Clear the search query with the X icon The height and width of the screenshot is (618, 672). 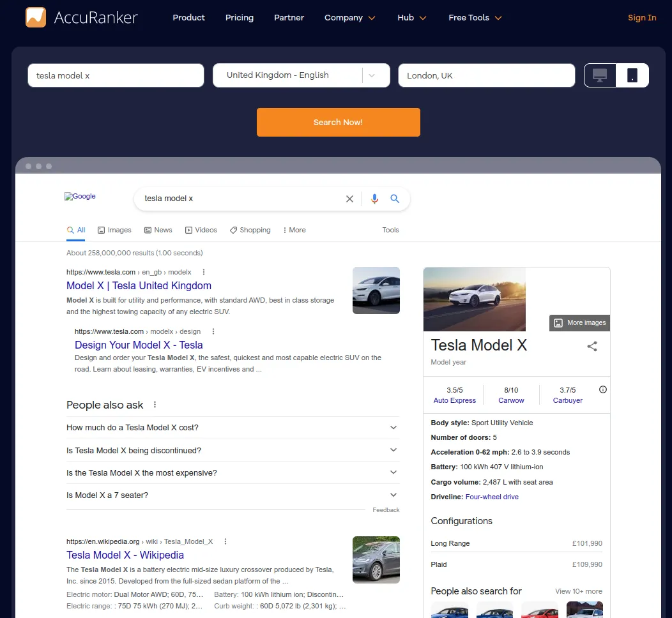pos(349,199)
